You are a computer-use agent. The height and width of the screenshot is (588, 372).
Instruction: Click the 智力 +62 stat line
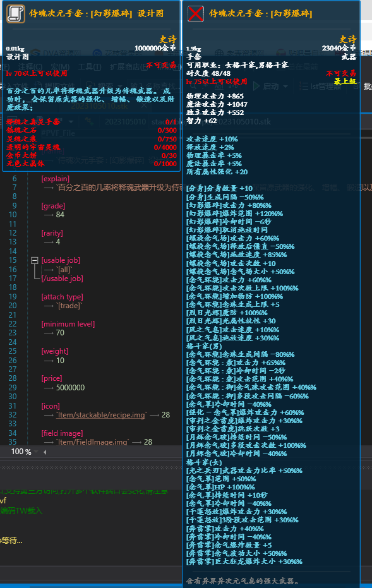pos(201,121)
